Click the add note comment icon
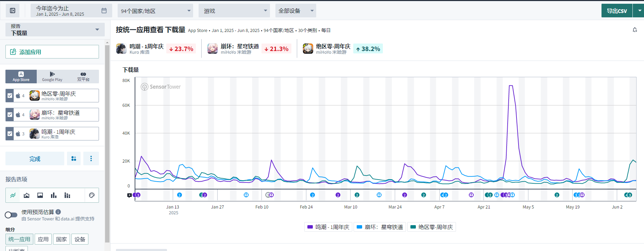644x251 pixels. tap(129, 195)
